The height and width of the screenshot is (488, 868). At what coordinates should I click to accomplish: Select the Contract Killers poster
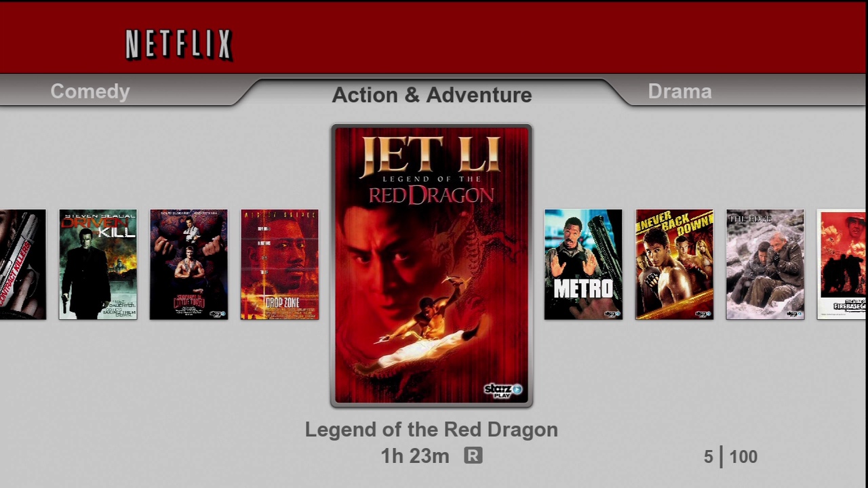(23, 264)
